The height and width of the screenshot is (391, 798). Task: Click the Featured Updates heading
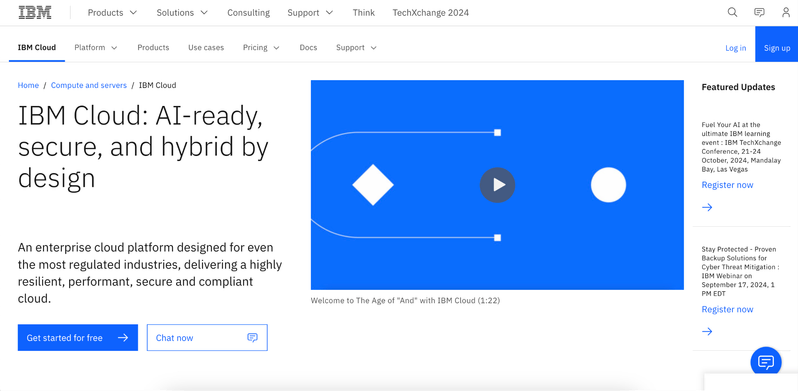[738, 87]
